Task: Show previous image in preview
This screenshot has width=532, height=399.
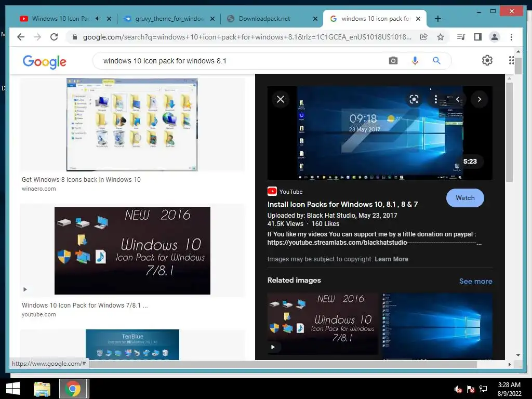Action: [x=458, y=99]
